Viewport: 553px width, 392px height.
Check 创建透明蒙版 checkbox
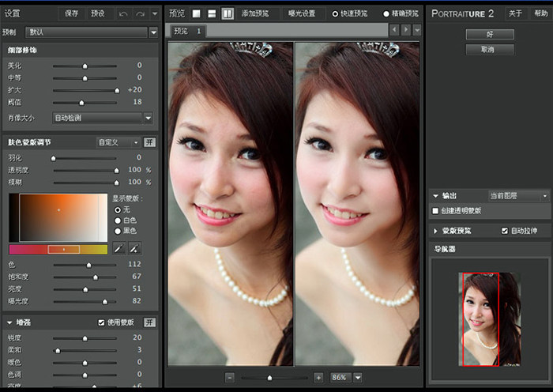coord(435,211)
